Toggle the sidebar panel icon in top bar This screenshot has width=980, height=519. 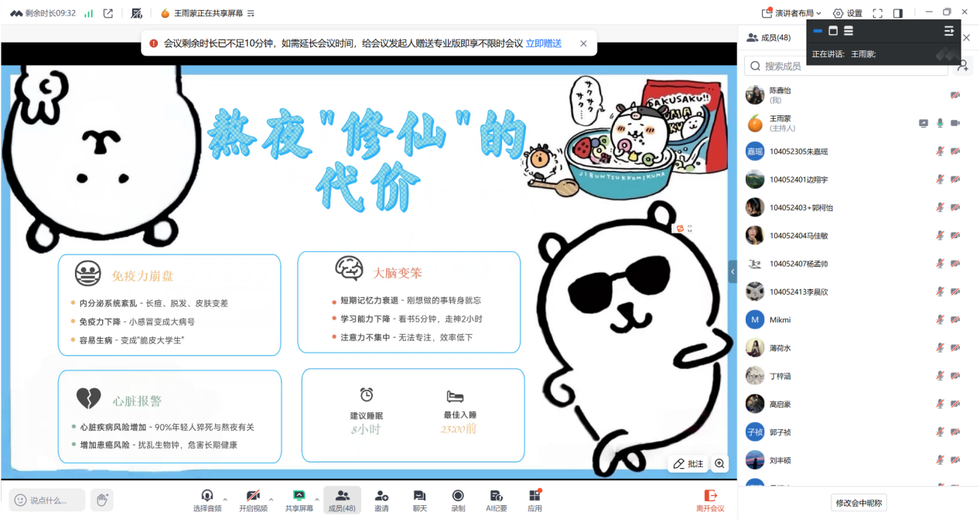[898, 13]
